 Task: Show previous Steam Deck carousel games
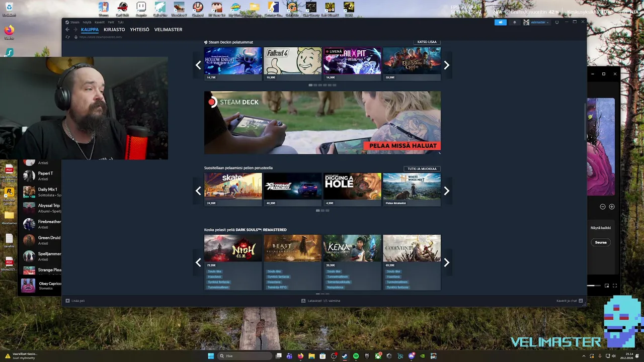point(198,65)
